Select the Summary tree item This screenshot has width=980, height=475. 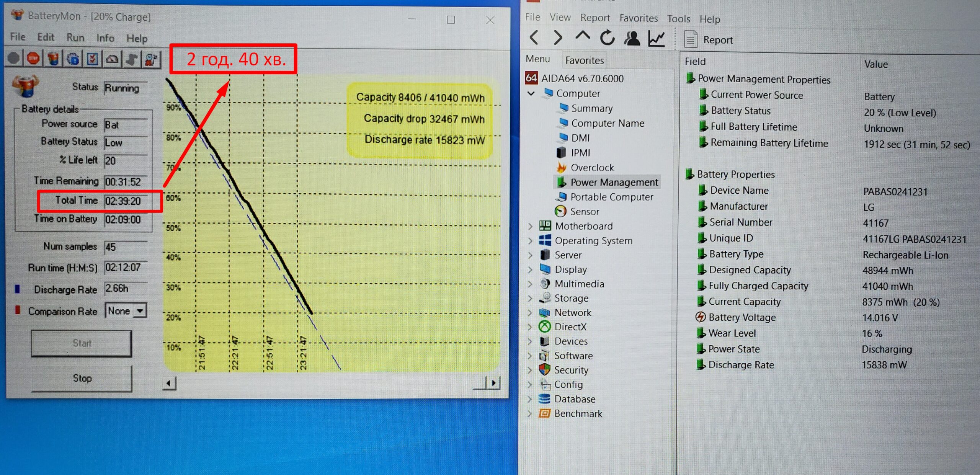pyautogui.click(x=591, y=108)
